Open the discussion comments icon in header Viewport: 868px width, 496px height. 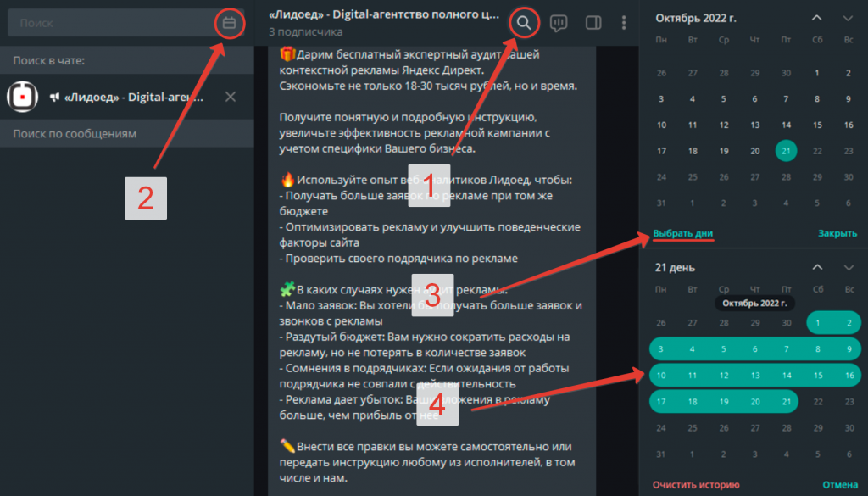tap(559, 24)
